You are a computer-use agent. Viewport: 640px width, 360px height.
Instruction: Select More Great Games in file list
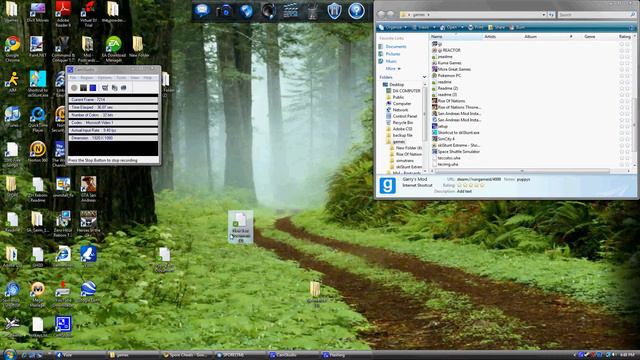tap(454, 69)
